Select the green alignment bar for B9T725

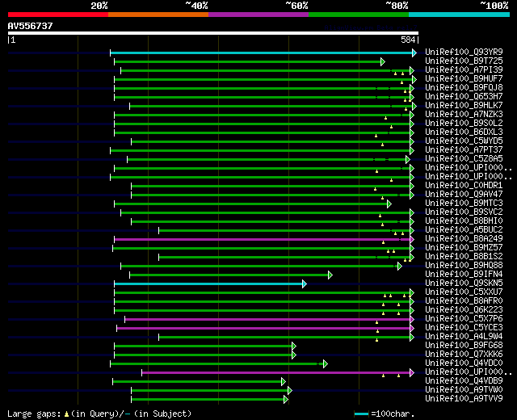[250, 61]
